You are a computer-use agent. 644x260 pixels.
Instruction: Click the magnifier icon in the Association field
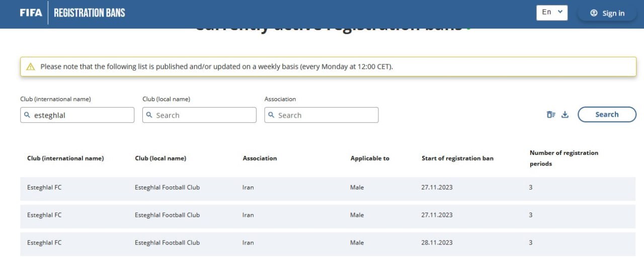click(272, 115)
